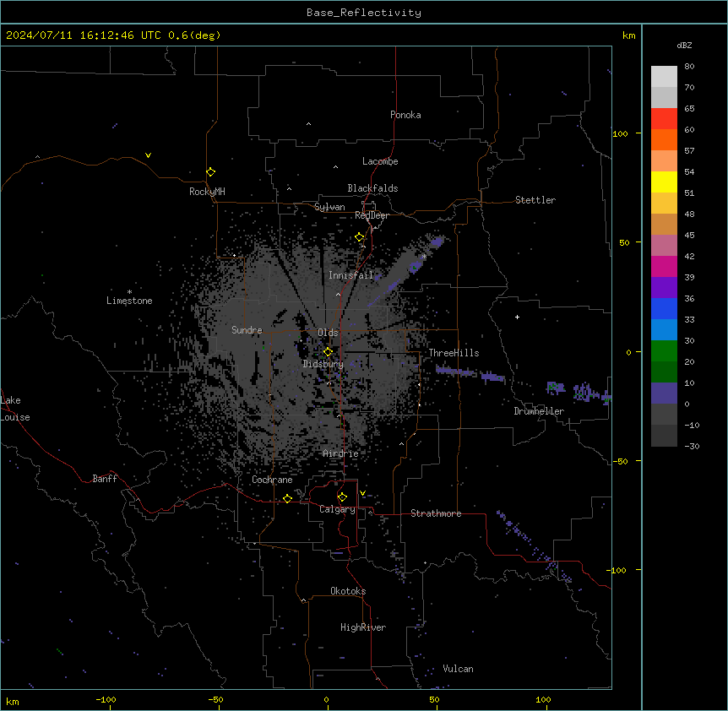Click the -30 value on the dBZ legend

tap(692, 446)
